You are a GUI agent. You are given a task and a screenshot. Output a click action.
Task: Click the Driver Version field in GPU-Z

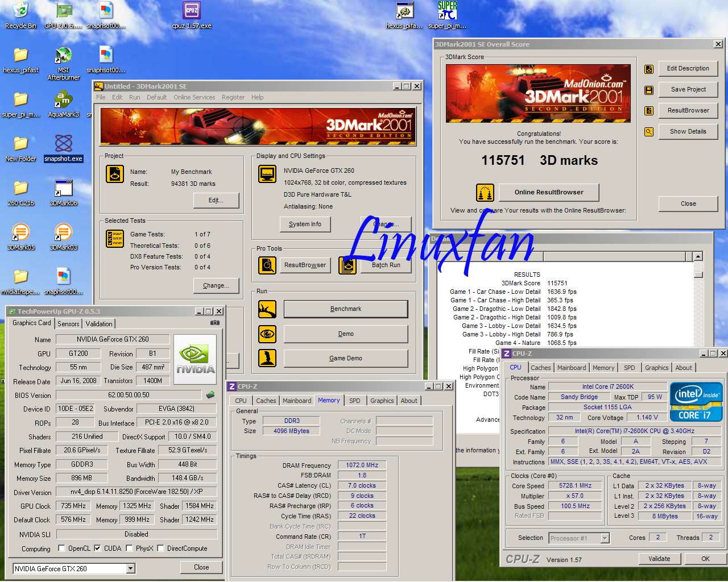136,492
